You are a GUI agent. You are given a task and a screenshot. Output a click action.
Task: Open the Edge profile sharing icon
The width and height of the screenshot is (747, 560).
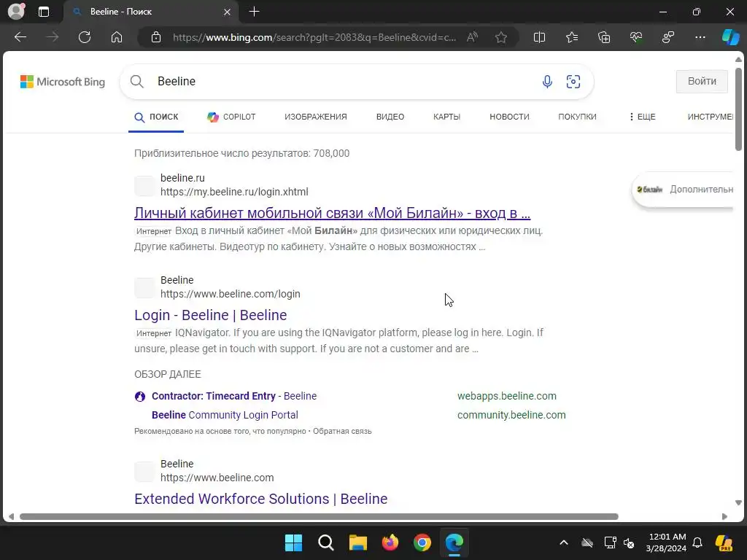668,37
